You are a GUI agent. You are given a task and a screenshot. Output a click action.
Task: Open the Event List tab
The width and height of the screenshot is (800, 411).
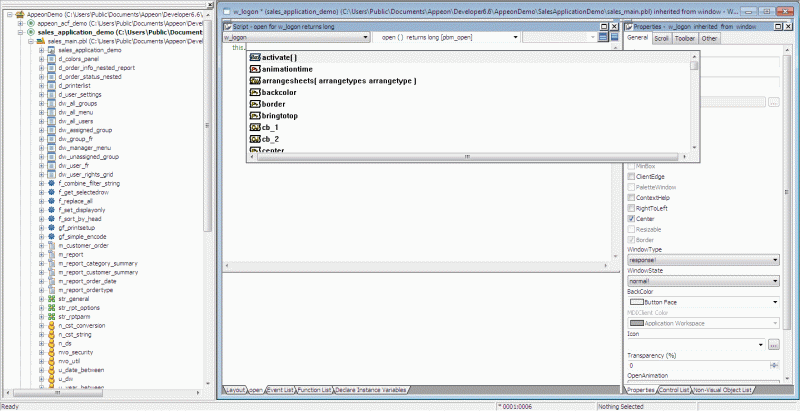coord(281,390)
